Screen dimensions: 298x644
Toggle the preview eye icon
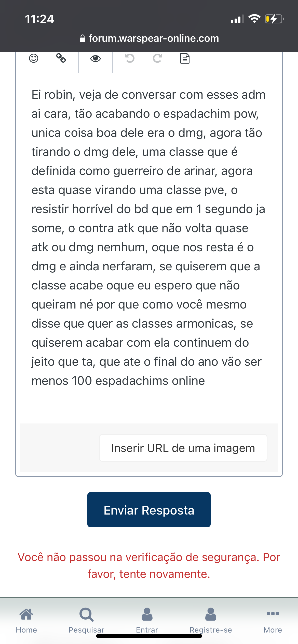click(x=96, y=58)
